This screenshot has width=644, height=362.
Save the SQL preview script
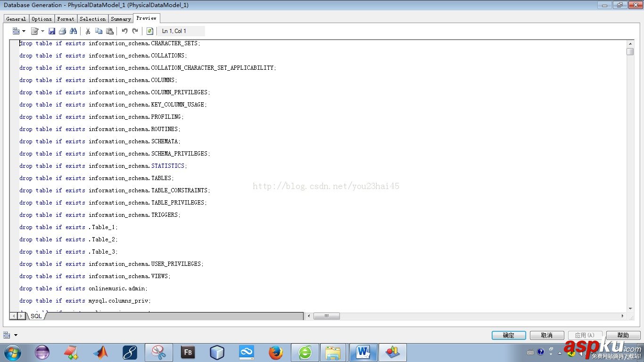tap(52, 31)
